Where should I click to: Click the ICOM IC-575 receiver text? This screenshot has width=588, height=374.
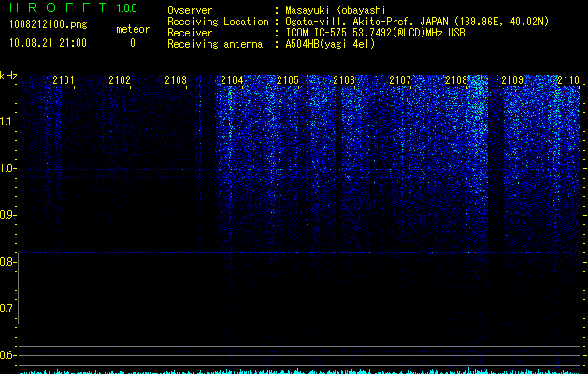[375, 33]
